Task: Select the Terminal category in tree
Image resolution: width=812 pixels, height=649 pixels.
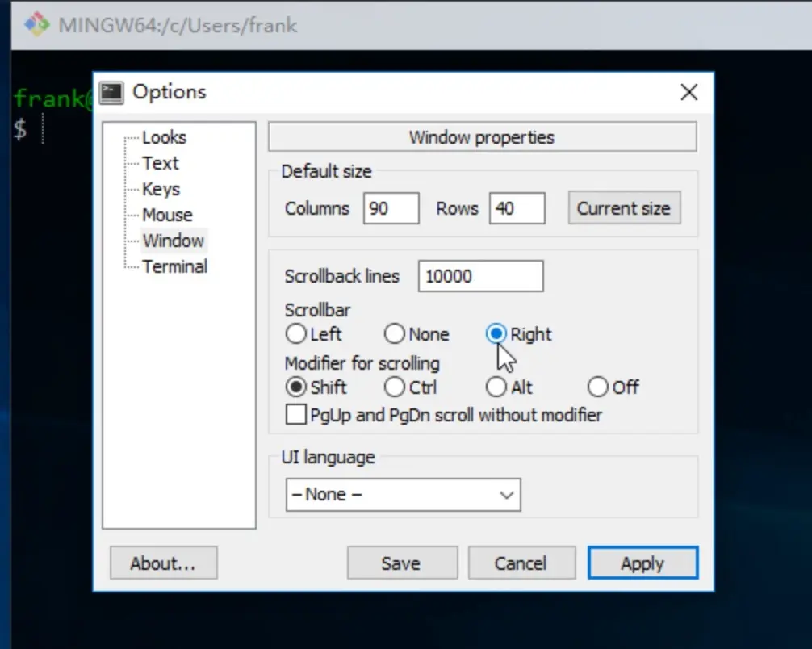Action: point(174,266)
